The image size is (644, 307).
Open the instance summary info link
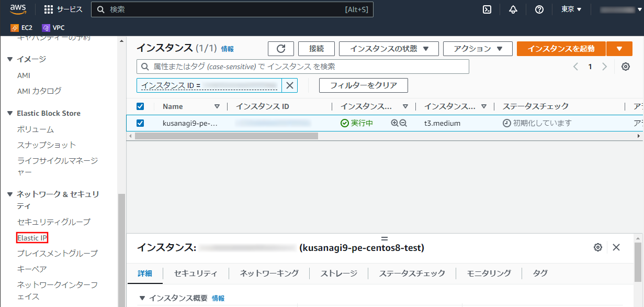pyautogui.click(x=218, y=298)
